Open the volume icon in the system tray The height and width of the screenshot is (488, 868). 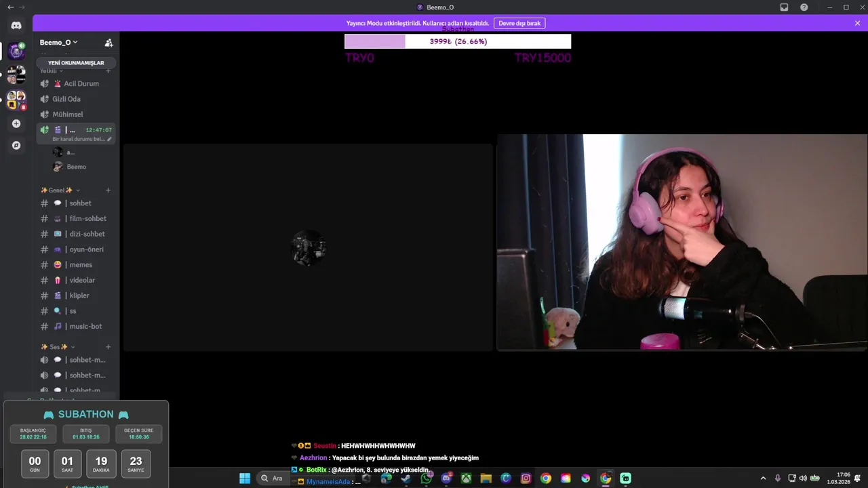click(803, 479)
